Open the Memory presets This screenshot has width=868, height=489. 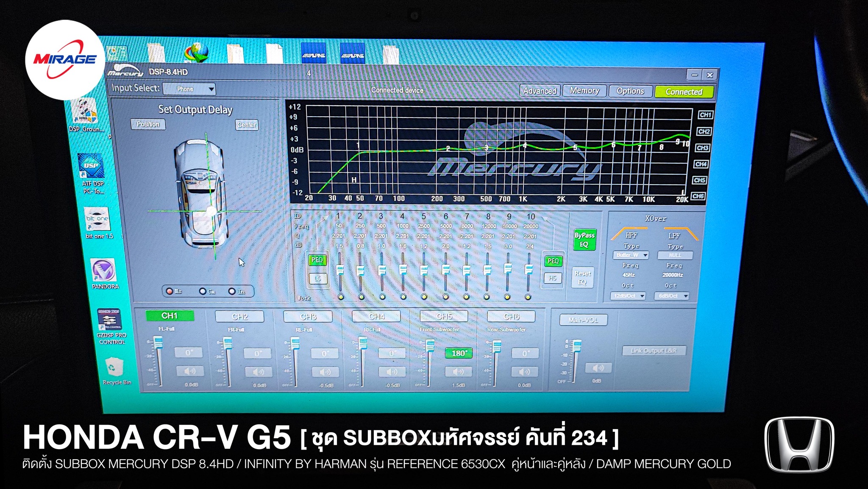584,91
